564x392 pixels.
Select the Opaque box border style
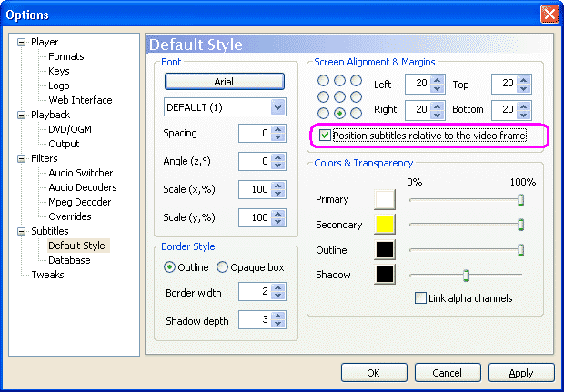223,267
